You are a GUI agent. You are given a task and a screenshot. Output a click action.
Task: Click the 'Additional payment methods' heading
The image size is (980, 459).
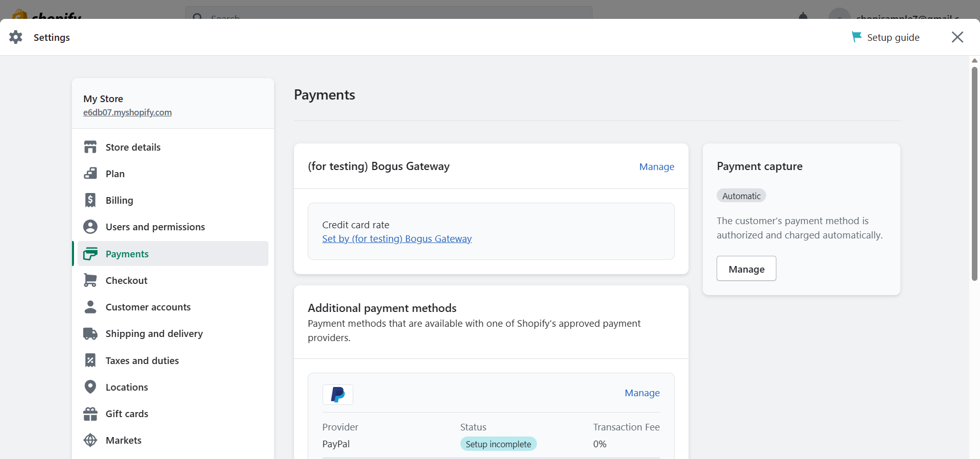pos(382,308)
